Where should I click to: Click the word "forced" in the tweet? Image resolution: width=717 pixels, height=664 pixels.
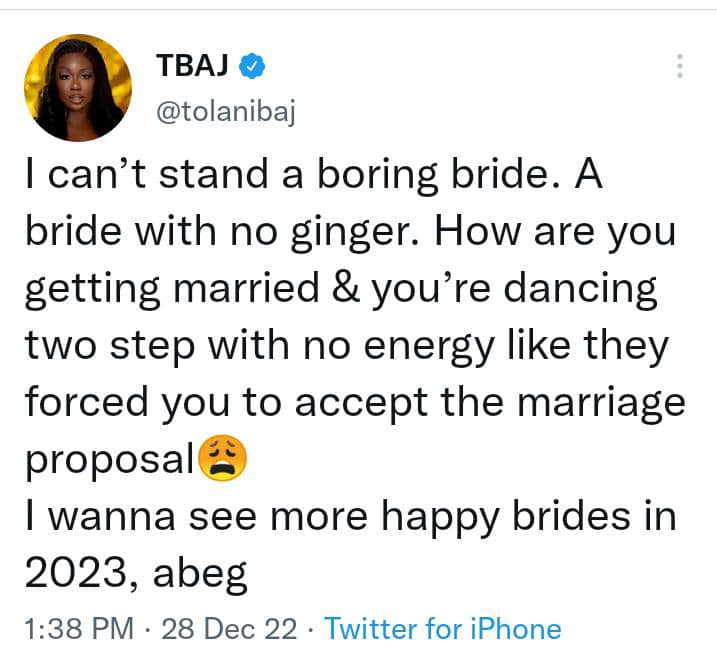(x=83, y=403)
